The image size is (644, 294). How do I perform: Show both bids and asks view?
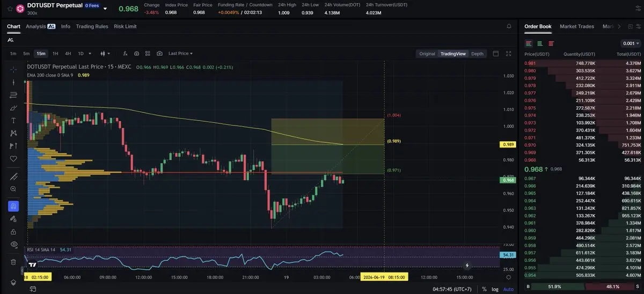pyautogui.click(x=529, y=43)
